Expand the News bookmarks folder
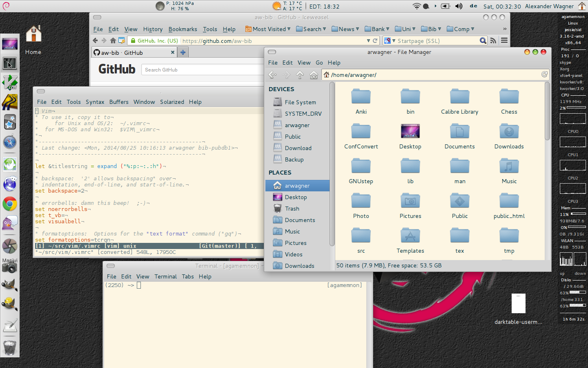 tap(345, 29)
